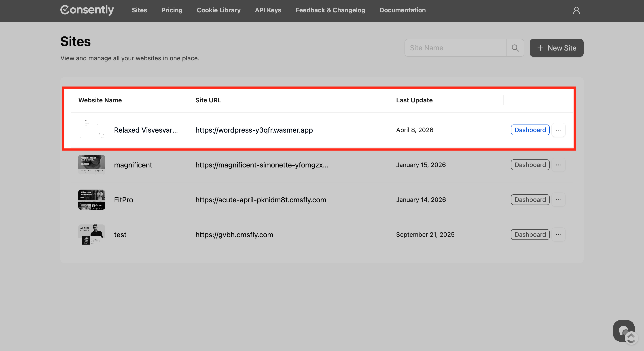Screen dimensions: 644x351
Task: Go to the Pricing menu item
Action: pos(172,10)
